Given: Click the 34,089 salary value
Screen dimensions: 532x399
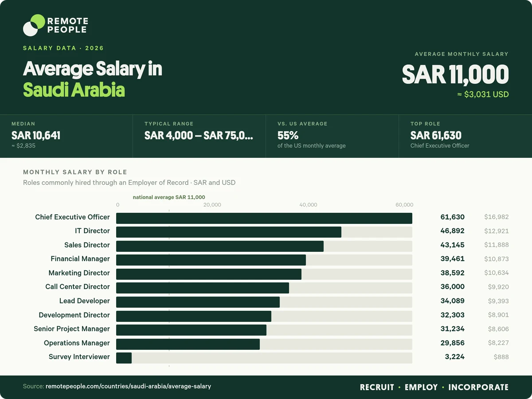Looking at the screenshot, I should coord(453,301).
